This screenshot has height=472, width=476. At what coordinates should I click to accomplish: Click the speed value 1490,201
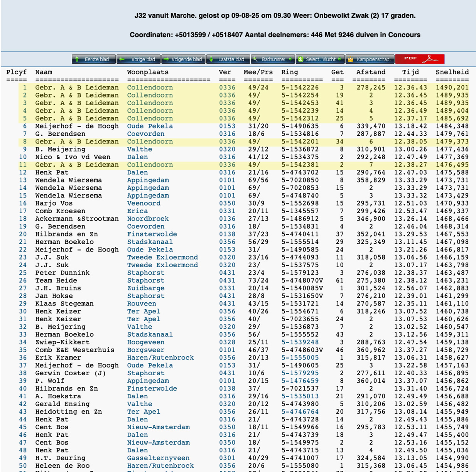point(452,88)
